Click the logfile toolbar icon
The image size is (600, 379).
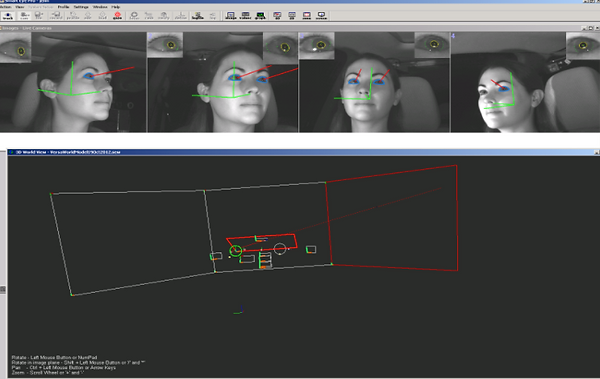click(x=198, y=16)
